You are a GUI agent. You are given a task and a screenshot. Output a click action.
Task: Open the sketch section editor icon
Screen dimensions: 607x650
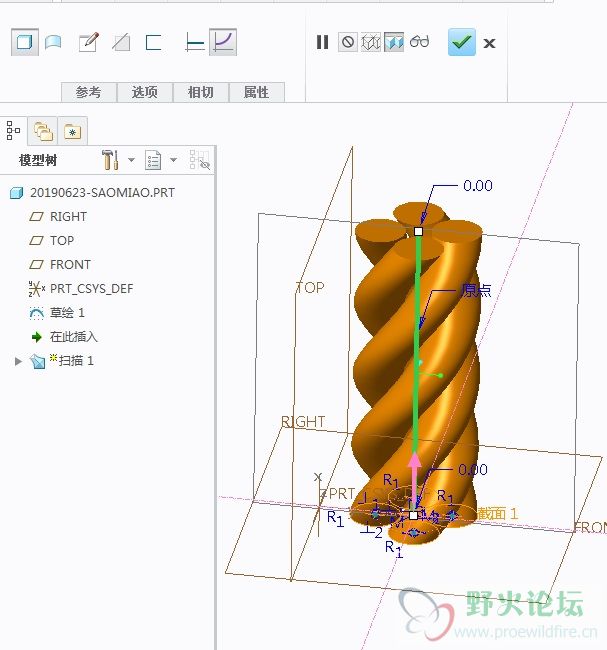click(88, 42)
